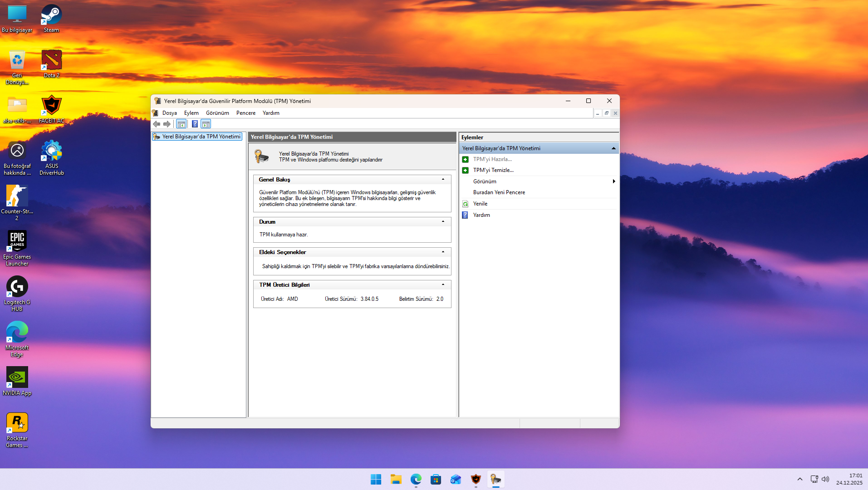Expand the Görünüm submenu in Eylemler
Image resolution: width=868 pixels, height=490 pixels.
(x=613, y=181)
